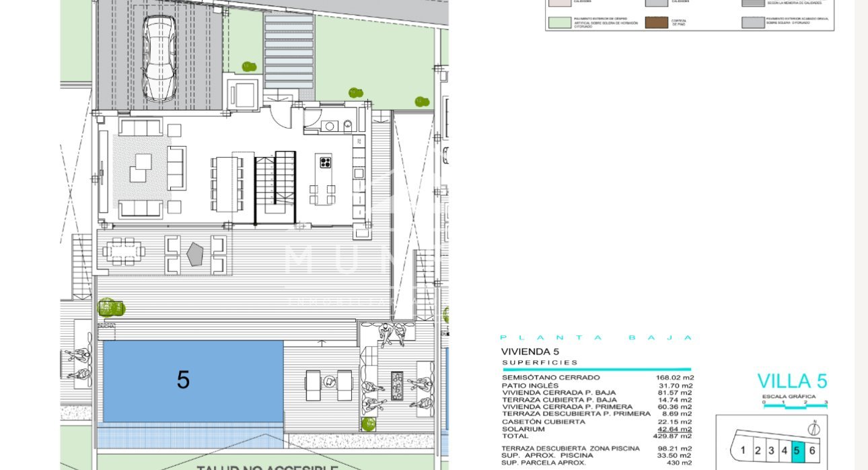The image size is (868, 470).
Task: Click the PLANTA BAJA heading
Action: click(x=595, y=337)
